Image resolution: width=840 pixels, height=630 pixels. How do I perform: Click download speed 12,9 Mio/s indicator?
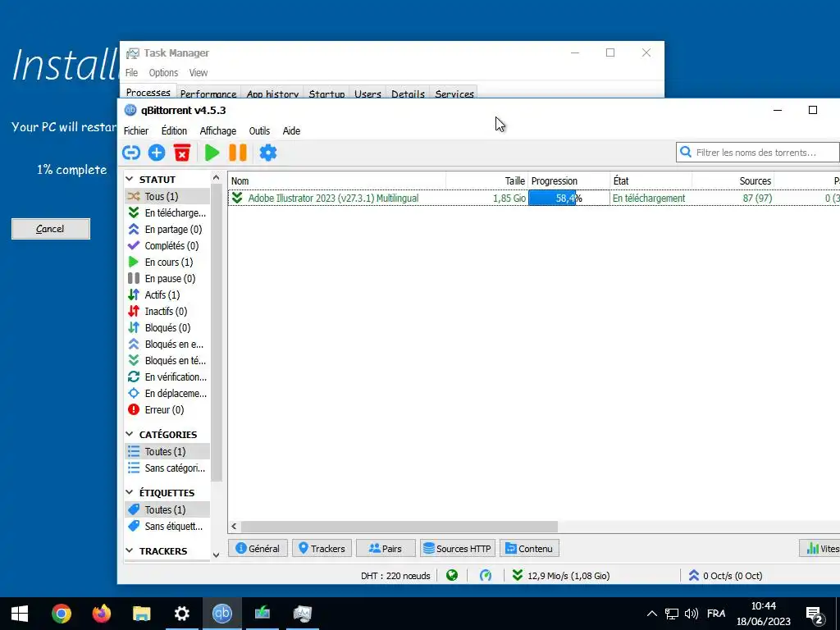click(561, 576)
